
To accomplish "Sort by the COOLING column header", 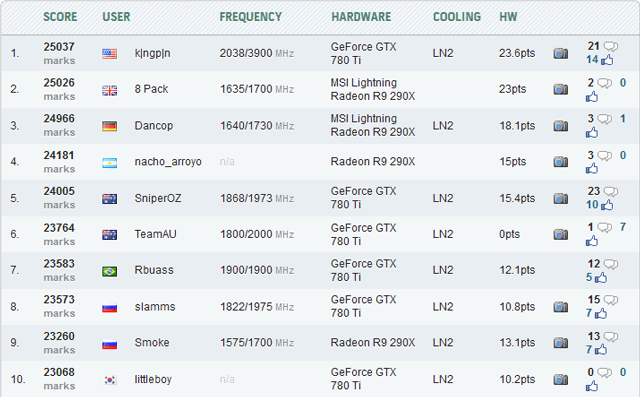I will tap(457, 17).
